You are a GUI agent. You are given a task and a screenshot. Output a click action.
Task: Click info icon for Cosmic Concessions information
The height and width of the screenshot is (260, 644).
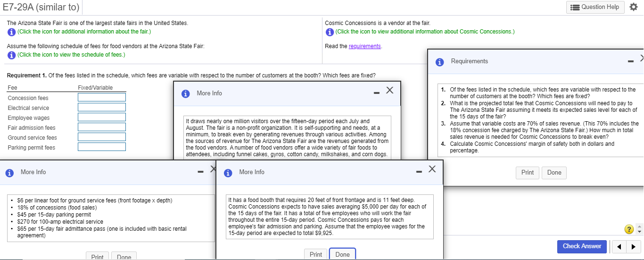coord(330,32)
